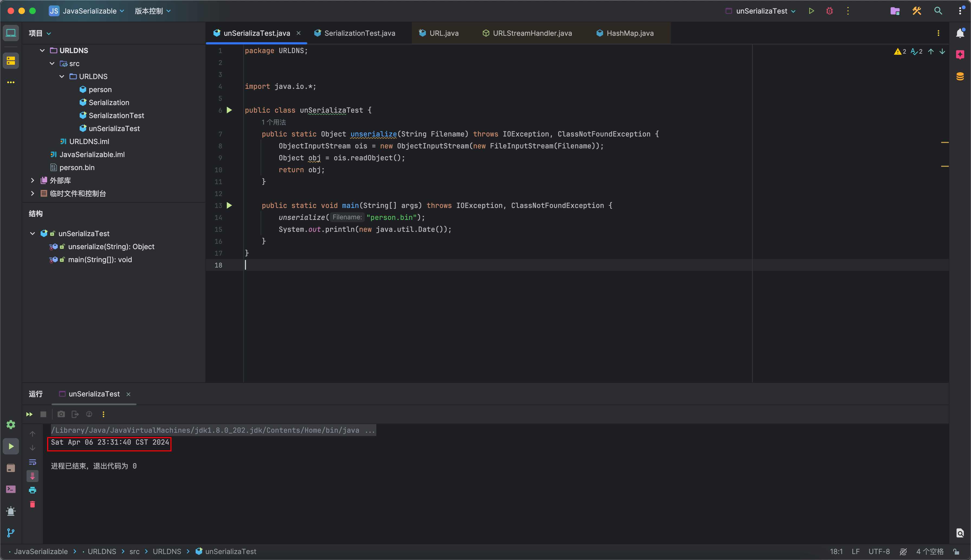The height and width of the screenshot is (560, 971).
Task: Clear all console output trash icon
Action: click(32, 504)
